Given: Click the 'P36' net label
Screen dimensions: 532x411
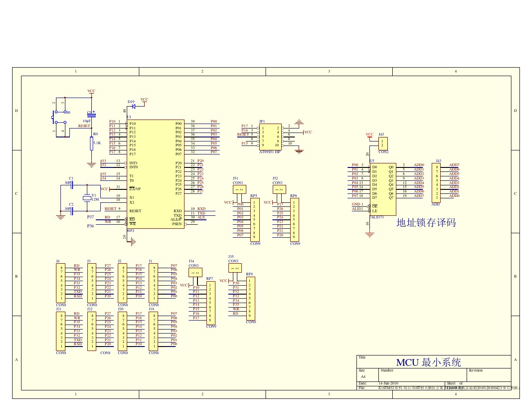Looking at the screenshot, I should pos(90,226).
